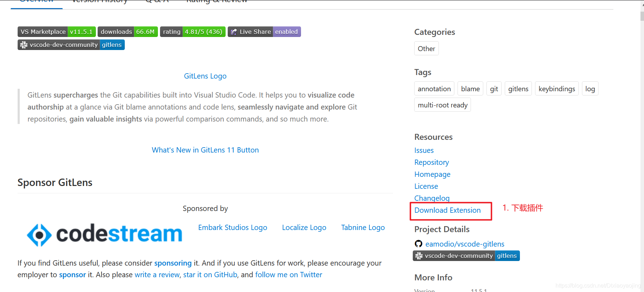Select the multi-root ready tag

[443, 105]
